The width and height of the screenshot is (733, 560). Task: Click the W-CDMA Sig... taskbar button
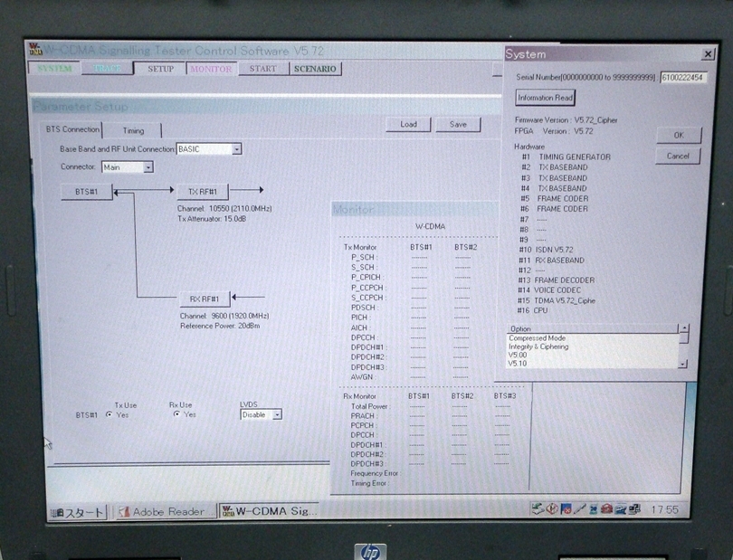point(269,511)
